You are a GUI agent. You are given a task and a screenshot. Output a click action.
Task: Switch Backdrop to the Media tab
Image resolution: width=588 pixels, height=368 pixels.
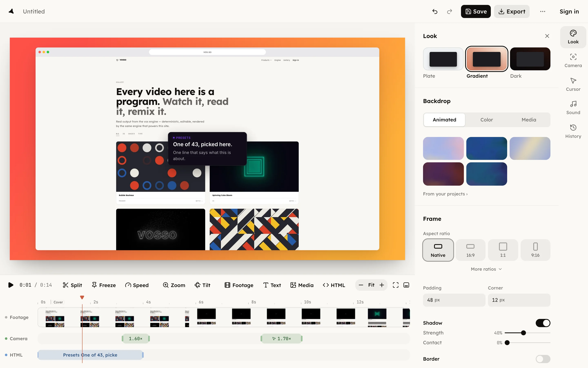pos(529,120)
